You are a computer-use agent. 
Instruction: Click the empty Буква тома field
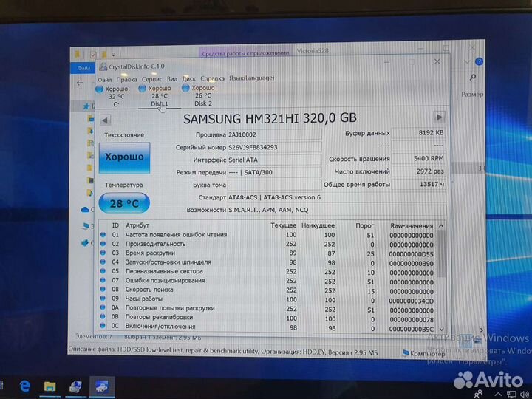(274, 185)
